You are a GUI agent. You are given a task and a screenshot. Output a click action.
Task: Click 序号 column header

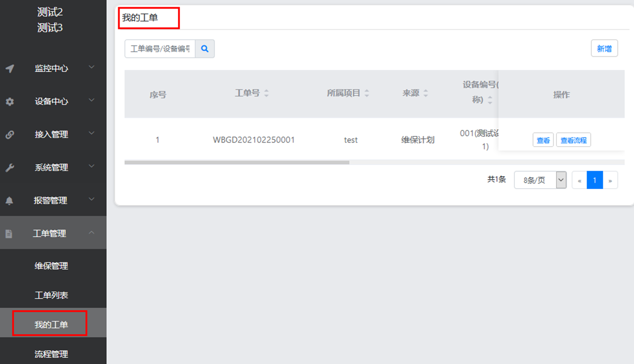tap(158, 94)
